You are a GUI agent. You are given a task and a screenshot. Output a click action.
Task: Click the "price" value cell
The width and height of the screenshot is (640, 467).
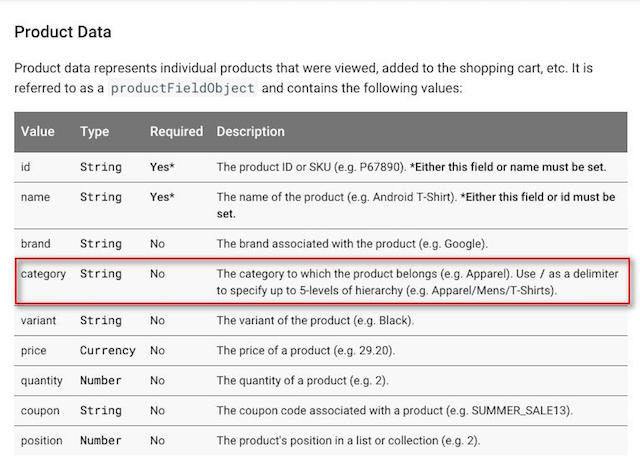coord(33,351)
